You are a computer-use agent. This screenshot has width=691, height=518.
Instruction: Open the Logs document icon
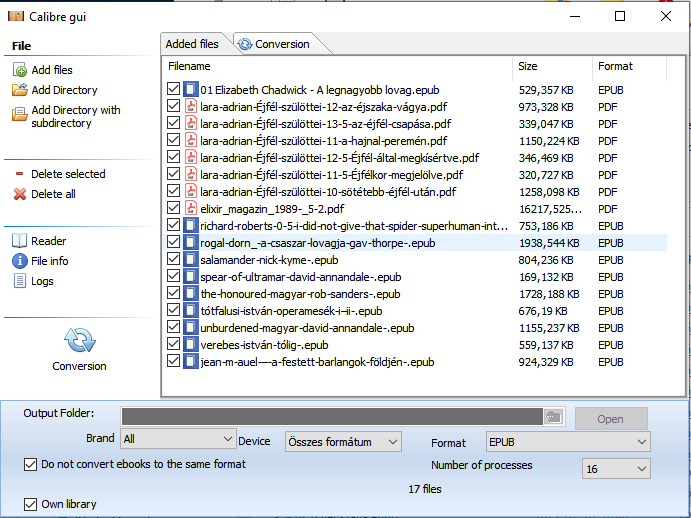pyautogui.click(x=20, y=281)
